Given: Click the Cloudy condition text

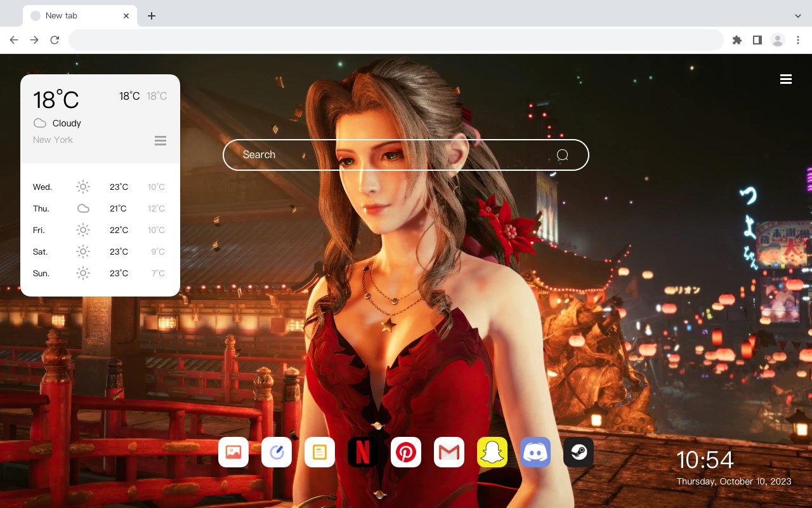Looking at the screenshot, I should [x=67, y=123].
